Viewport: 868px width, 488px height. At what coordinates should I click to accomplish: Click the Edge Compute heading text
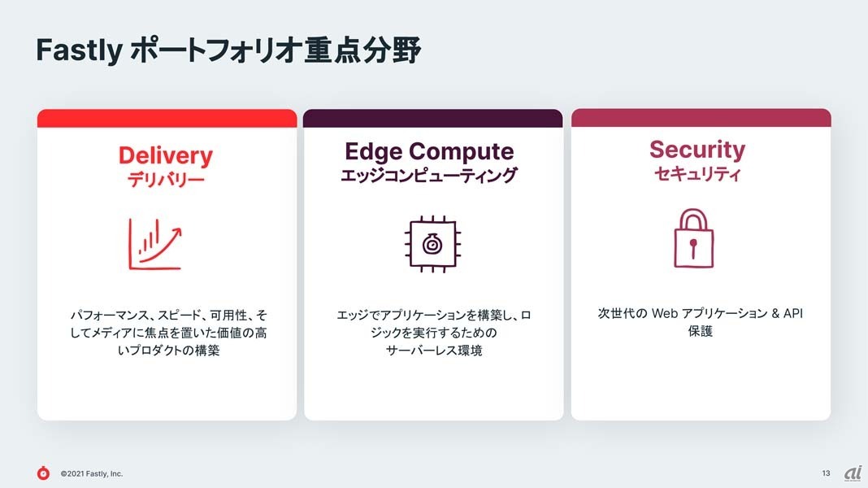(429, 151)
